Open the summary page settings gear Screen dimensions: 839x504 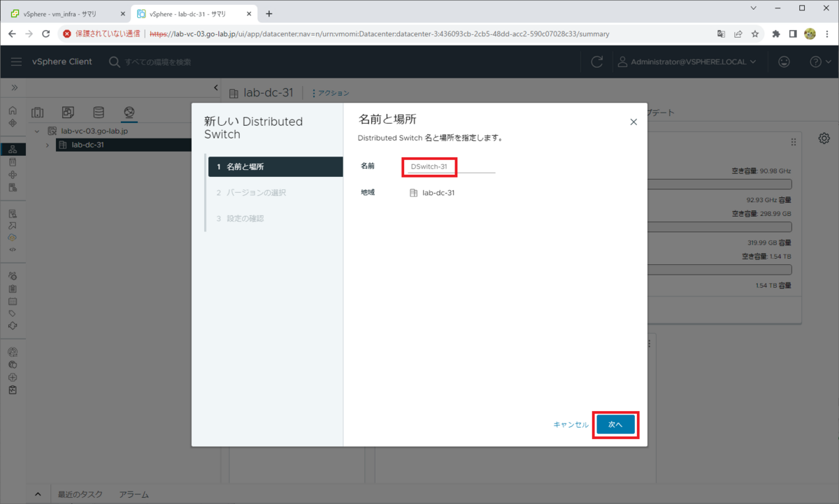click(x=824, y=138)
